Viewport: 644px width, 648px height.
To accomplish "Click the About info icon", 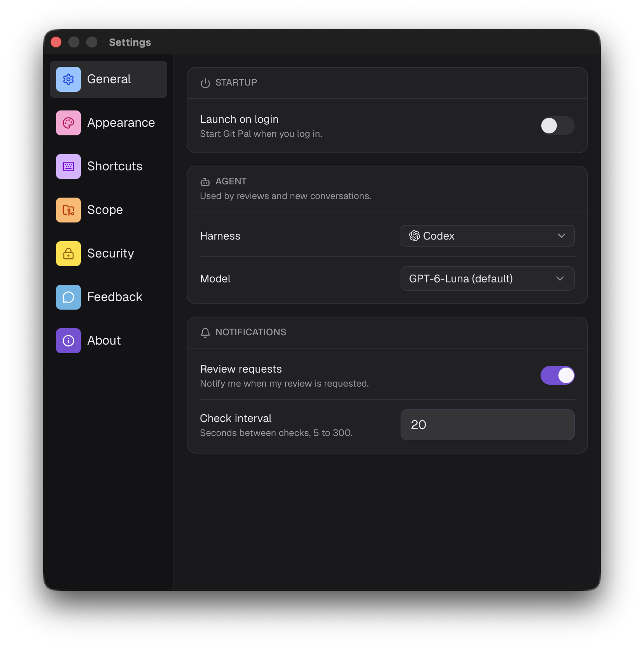I will tap(68, 341).
